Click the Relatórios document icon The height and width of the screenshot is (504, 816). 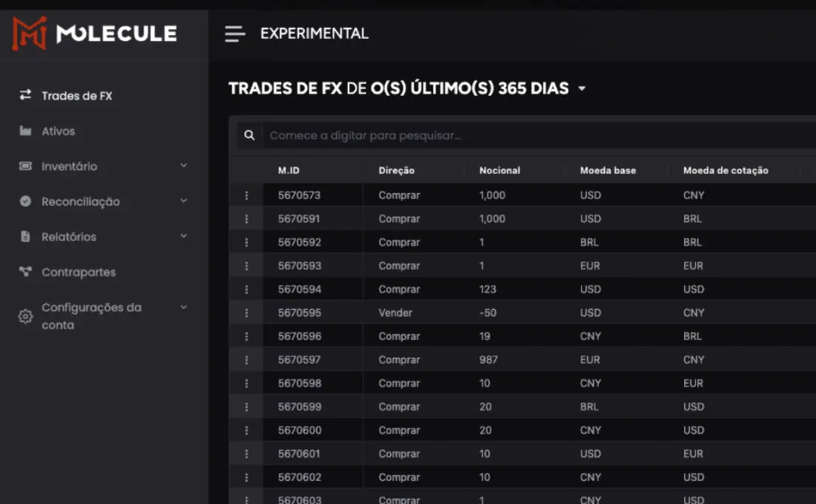click(26, 237)
